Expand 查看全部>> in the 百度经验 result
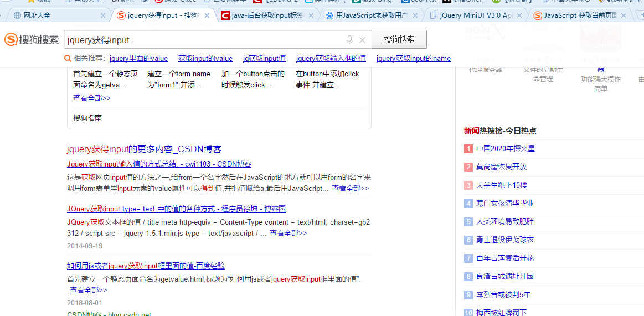Screen dimensions: 644x316 click(x=88, y=290)
